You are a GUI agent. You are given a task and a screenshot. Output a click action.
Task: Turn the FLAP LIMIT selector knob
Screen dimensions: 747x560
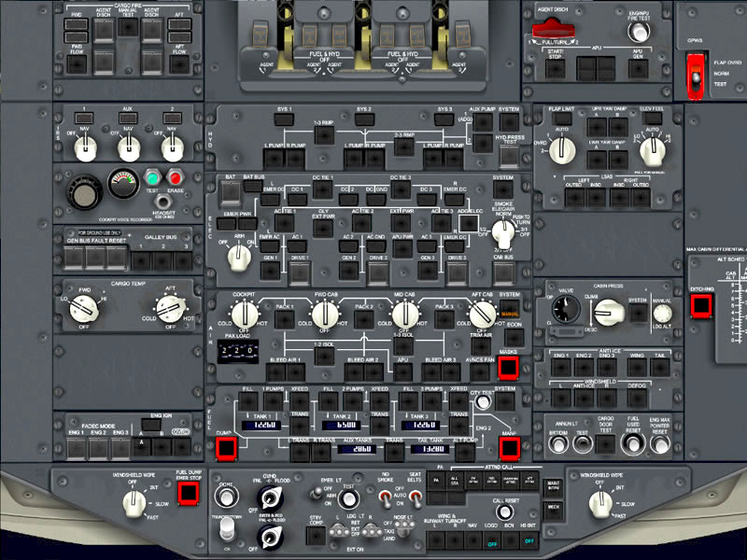pos(562,149)
